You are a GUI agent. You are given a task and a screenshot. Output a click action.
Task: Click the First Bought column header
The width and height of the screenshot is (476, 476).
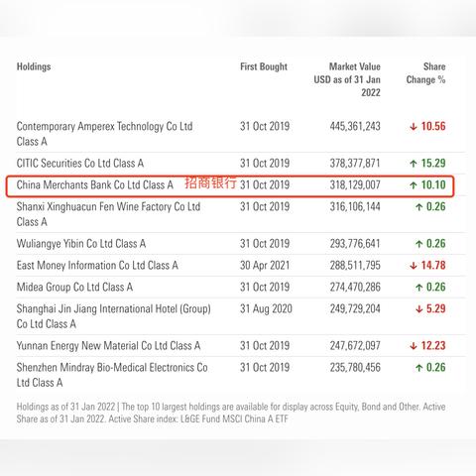pyautogui.click(x=264, y=66)
